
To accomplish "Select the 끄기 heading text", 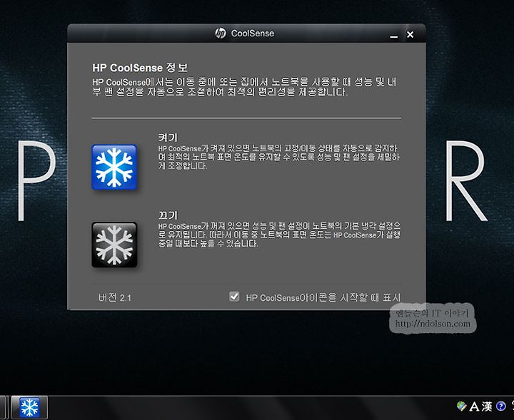I will click(168, 215).
